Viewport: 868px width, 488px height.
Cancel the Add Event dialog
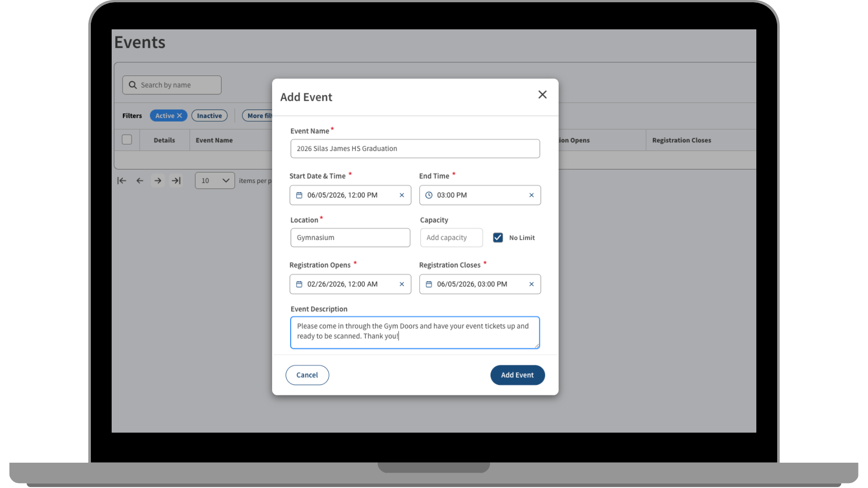(307, 375)
